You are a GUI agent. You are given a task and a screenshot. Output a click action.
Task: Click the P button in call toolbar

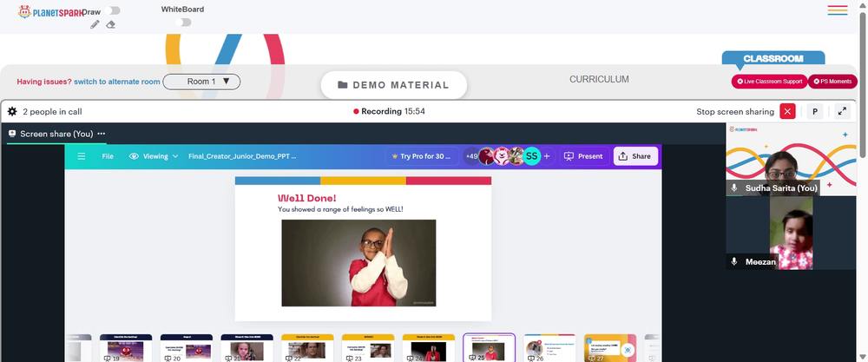pos(815,111)
